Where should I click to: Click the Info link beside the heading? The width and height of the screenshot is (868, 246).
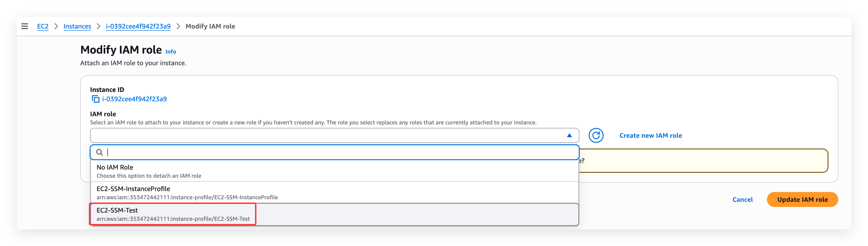171,51
